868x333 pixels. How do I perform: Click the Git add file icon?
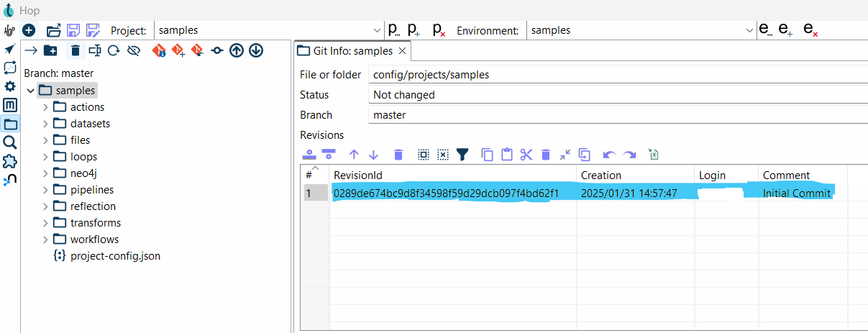click(178, 50)
